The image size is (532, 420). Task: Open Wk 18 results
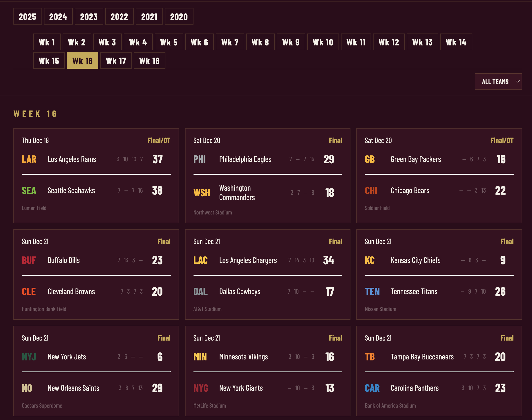(x=149, y=61)
